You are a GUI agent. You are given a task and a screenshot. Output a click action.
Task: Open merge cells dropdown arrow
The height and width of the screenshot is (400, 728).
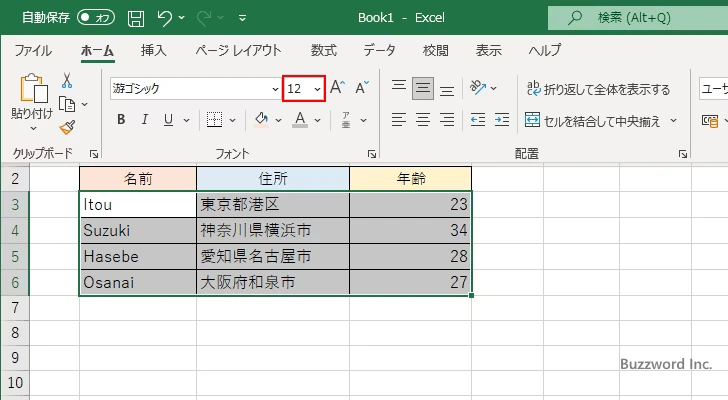coord(673,121)
